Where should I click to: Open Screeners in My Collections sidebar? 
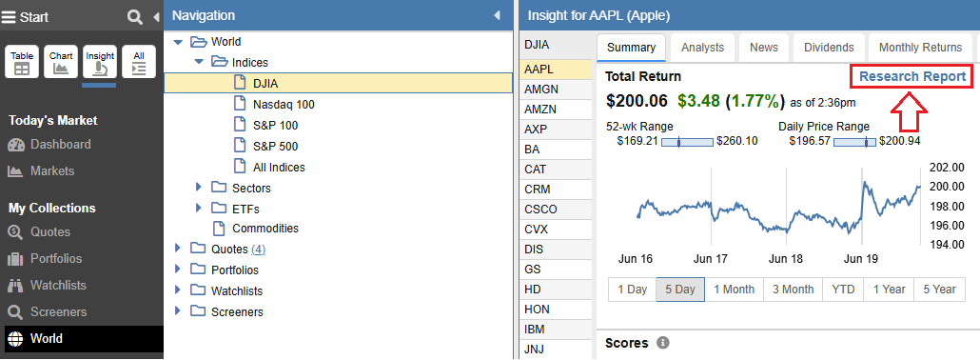[x=47, y=311]
